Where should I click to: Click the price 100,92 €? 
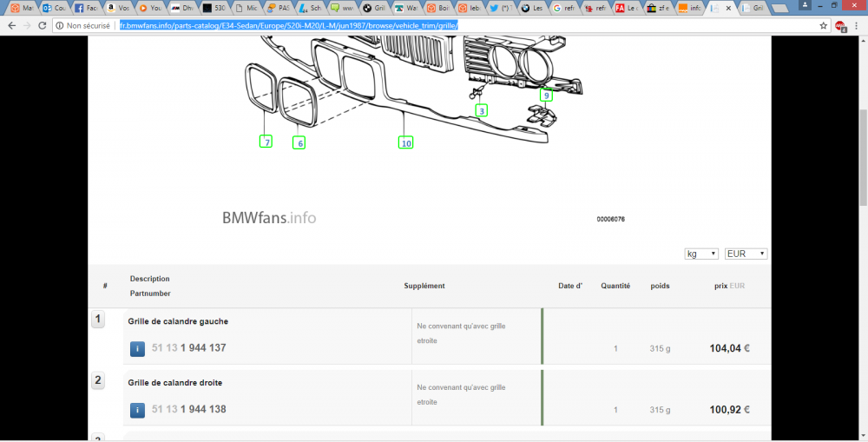tap(730, 410)
